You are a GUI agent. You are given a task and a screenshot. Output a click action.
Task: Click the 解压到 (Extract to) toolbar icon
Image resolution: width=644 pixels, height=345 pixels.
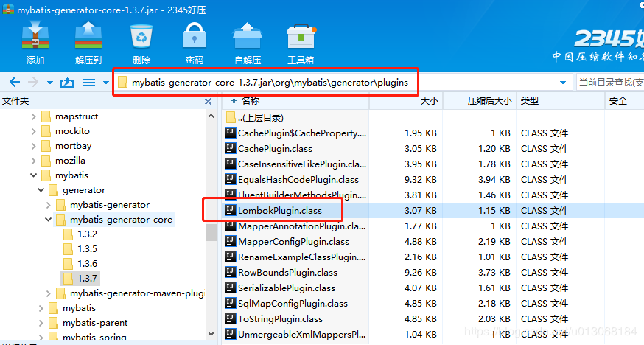coord(88,37)
